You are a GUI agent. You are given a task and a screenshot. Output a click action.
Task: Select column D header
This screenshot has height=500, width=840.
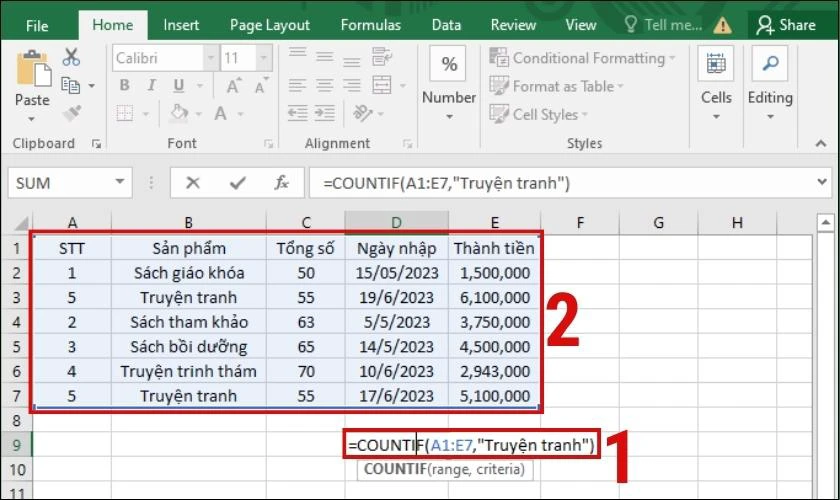pos(396,222)
